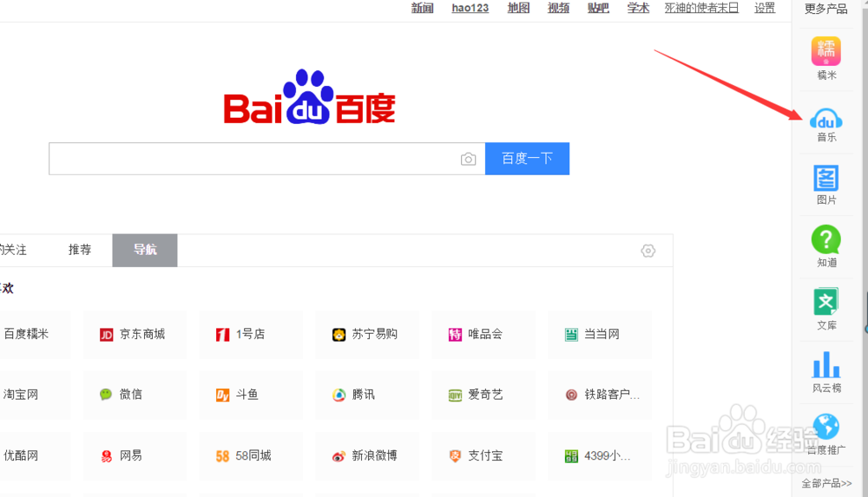Open the Baidu Tuiguang (百度推广) globe icon

click(x=826, y=427)
